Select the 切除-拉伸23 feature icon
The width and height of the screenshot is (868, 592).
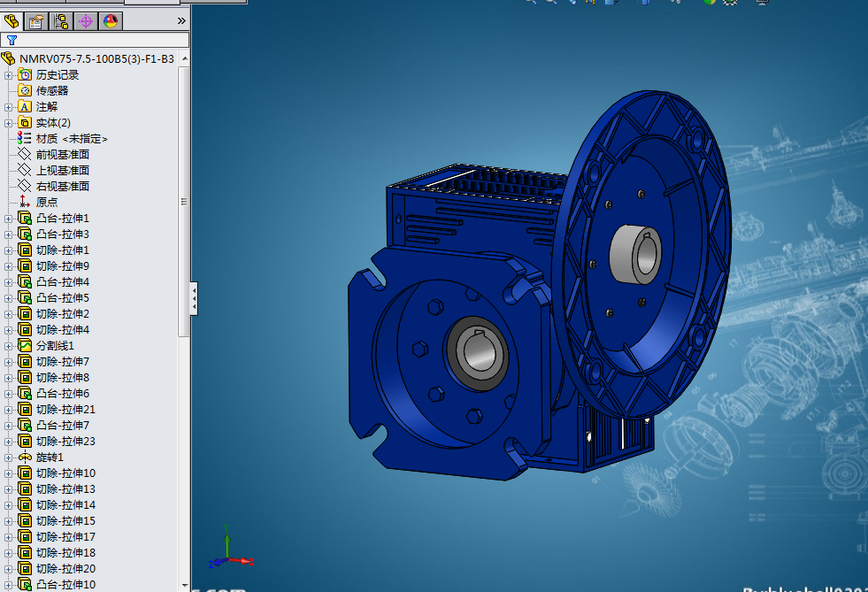[25, 441]
